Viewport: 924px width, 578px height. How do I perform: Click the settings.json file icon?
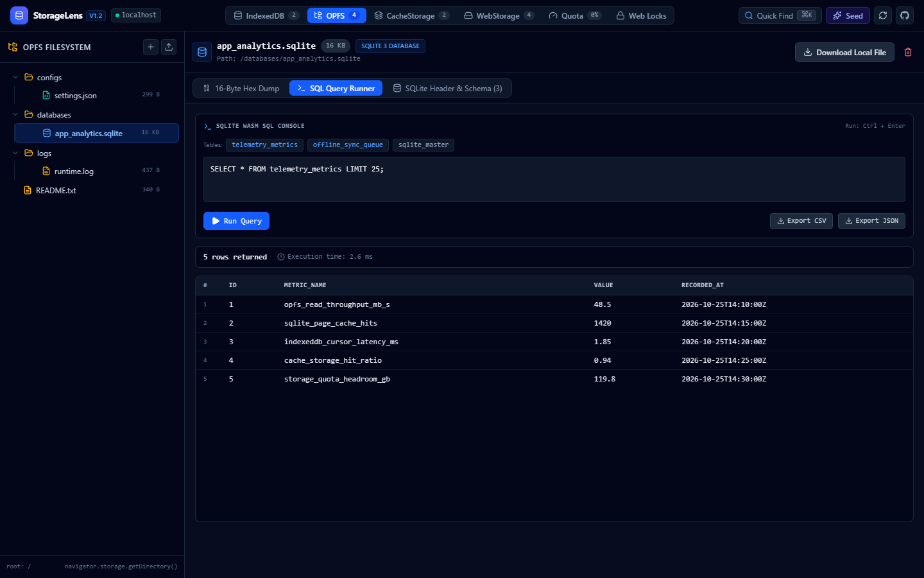point(46,95)
